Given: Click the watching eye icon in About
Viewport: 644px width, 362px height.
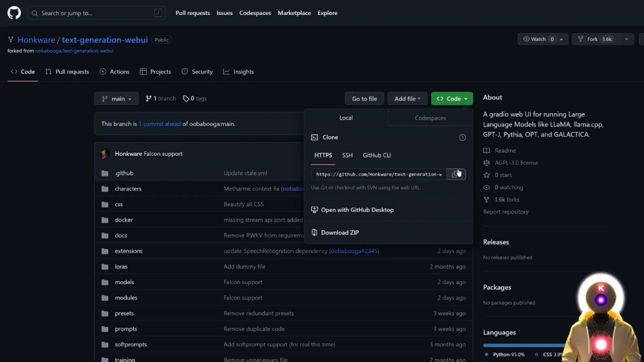Looking at the screenshot, I should 486,187.
